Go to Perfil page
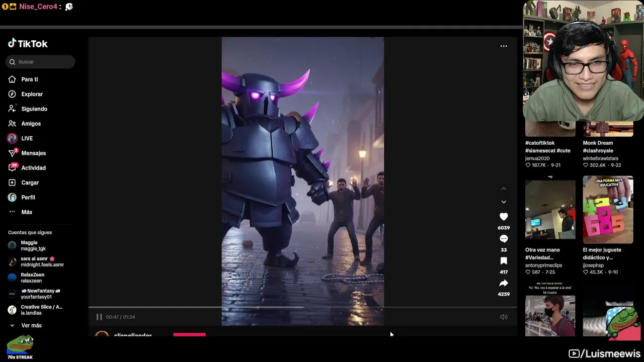Image resolution: width=644 pixels, height=362 pixels. point(28,198)
